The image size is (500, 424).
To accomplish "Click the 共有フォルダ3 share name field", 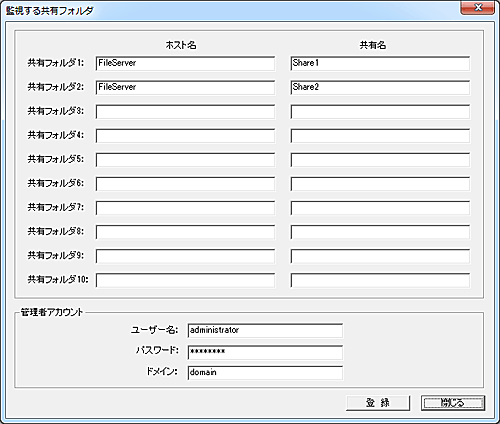I will click(380, 112).
